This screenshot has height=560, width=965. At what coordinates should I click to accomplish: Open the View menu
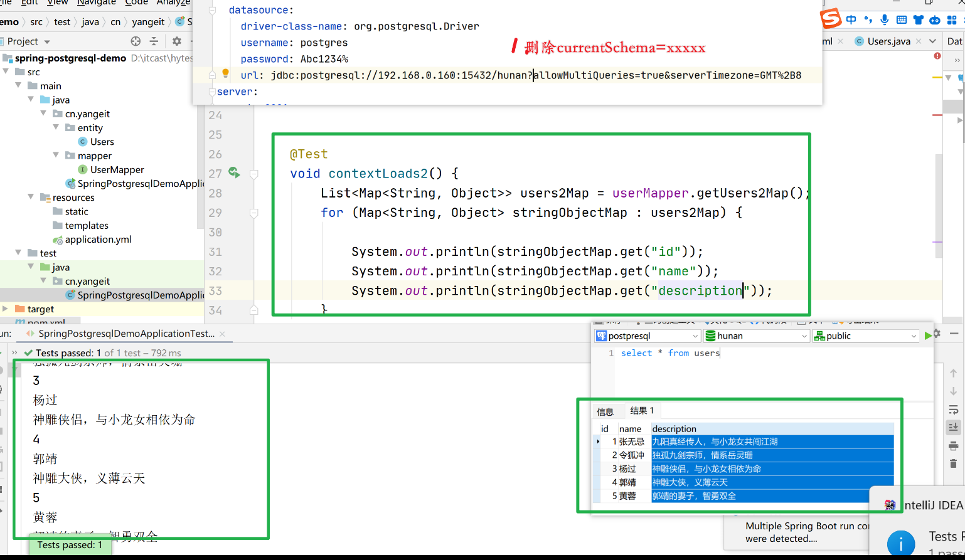[x=58, y=3]
